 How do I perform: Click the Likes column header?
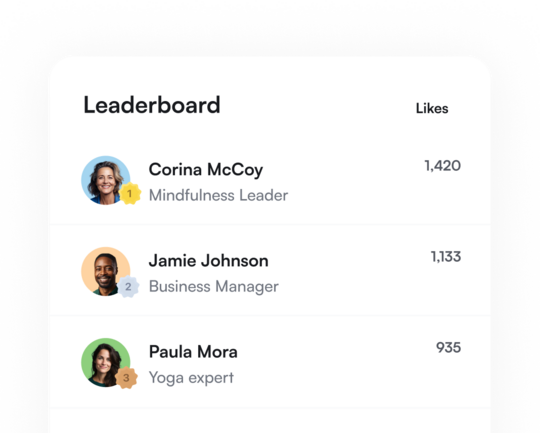[432, 109]
